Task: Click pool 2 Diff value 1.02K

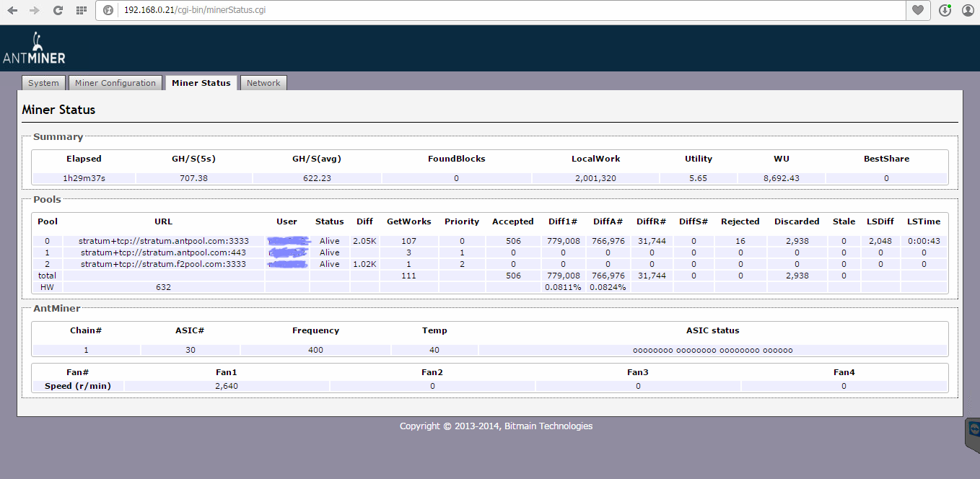Action: coord(364,264)
